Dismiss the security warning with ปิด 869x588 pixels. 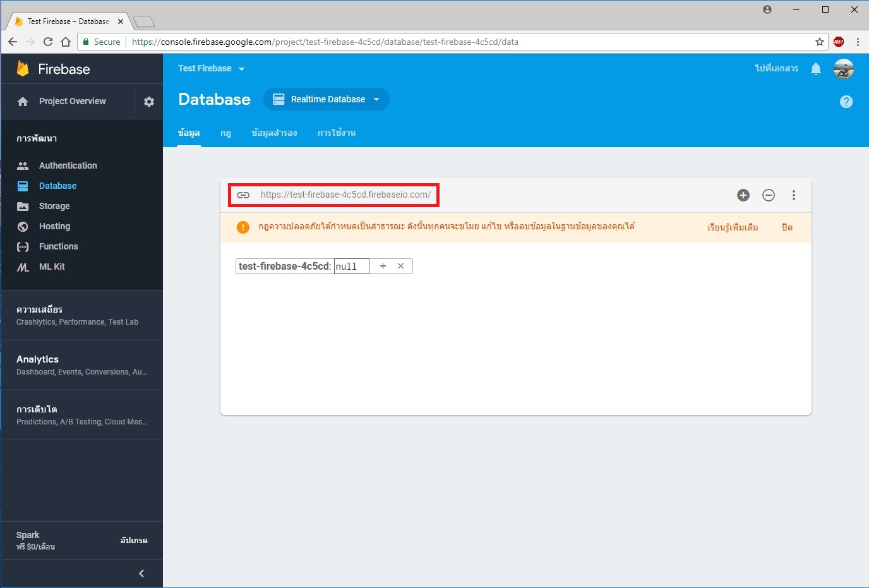pyautogui.click(x=786, y=227)
